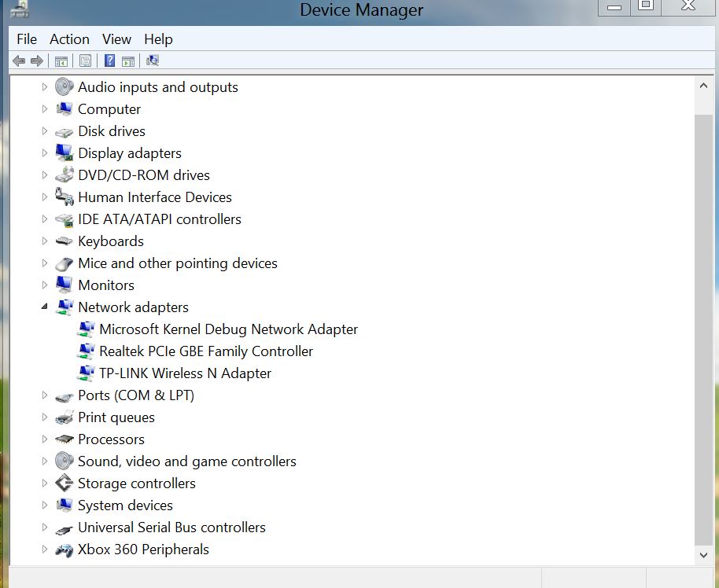The image size is (719, 588).
Task: Expand the Xbox 360 Peripherals node
Action: tap(45, 549)
